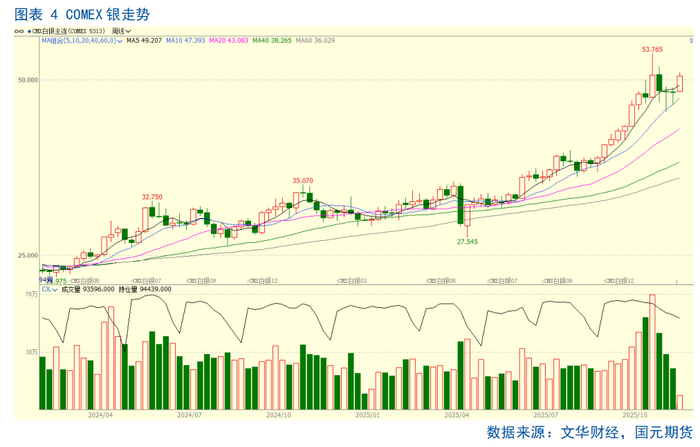The height and width of the screenshot is (447, 700).
Task: Click the 35.070 peak price label
Action: click(x=303, y=181)
